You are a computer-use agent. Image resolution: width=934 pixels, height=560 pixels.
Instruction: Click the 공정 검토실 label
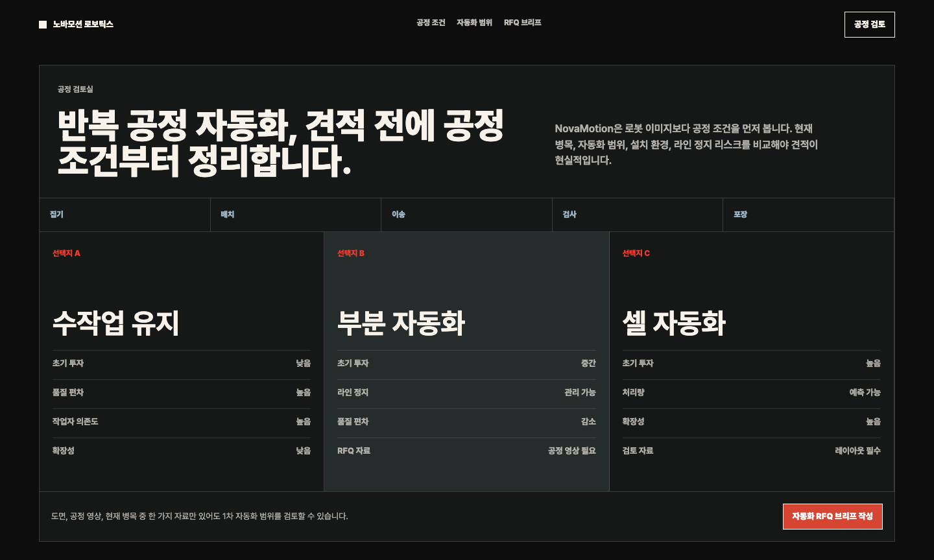pyautogui.click(x=75, y=89)
